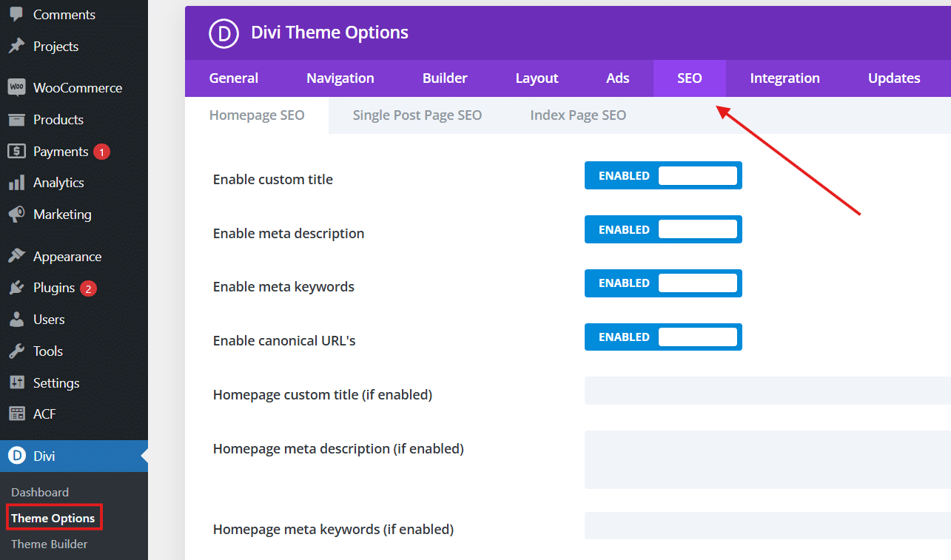The height and width of the screenshot is (560, 951).
Task: Open Products via its sidebar icon
Action: pos(18,119)
